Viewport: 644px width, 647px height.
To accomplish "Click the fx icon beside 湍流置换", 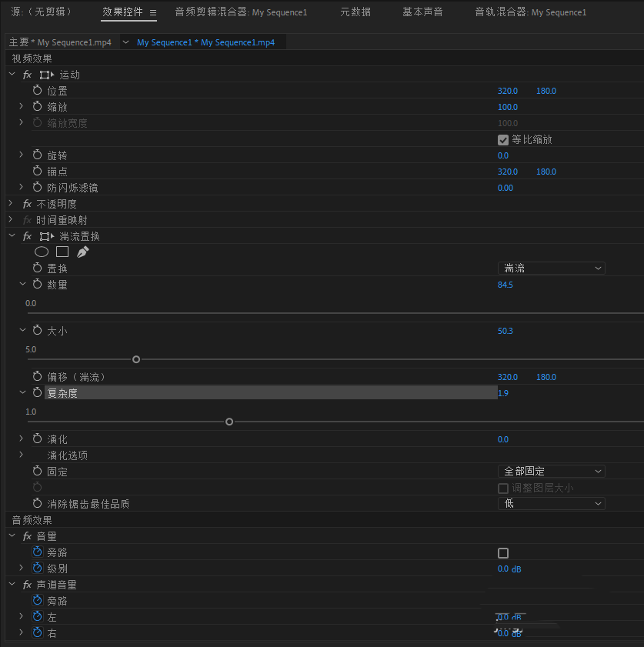I will tap(27, 236).
